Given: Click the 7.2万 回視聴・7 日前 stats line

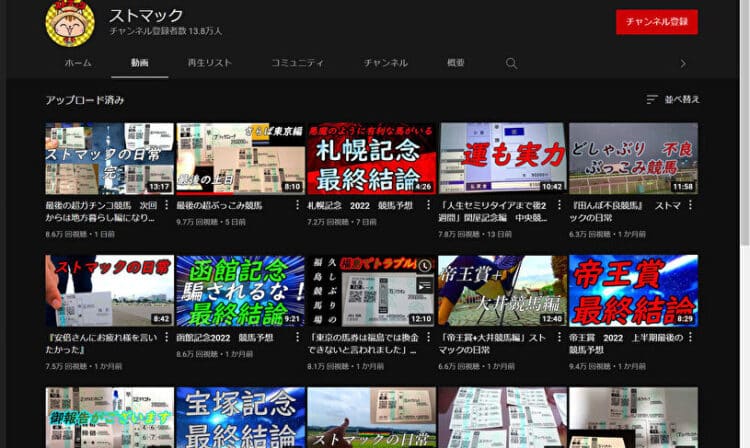Looking at the screenshot, I should [342, 222].
